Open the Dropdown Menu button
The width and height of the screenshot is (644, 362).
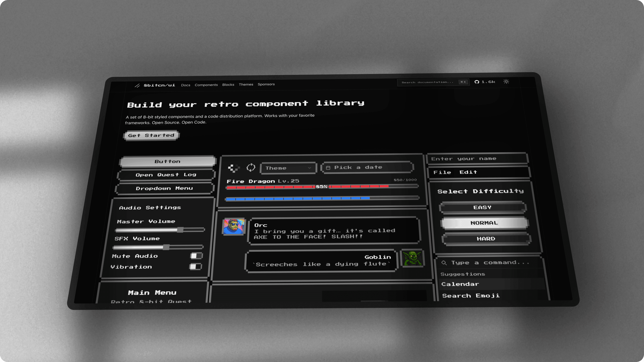tap(164, 188)
